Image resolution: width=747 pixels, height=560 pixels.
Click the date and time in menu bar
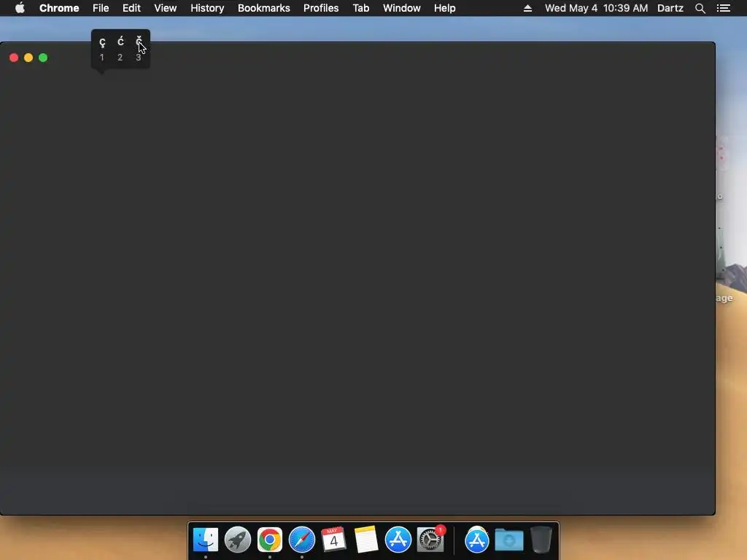[597, 8]
